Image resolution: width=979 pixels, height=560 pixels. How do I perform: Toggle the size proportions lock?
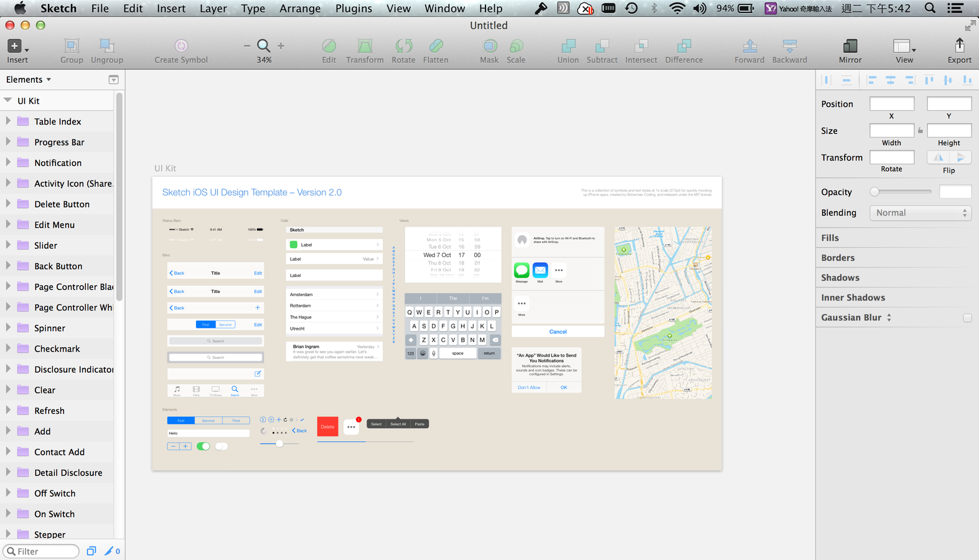pos(920,131)
